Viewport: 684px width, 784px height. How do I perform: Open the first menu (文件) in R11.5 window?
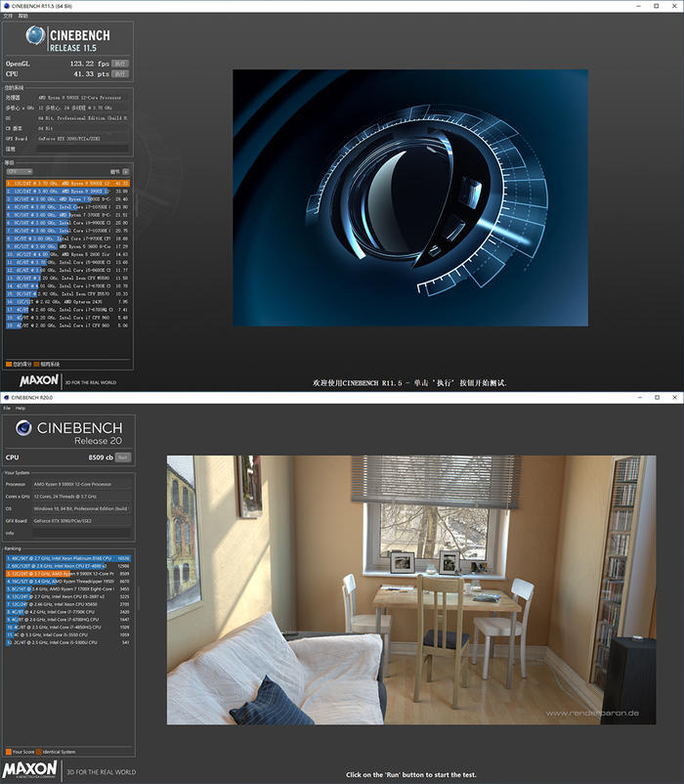8,16
